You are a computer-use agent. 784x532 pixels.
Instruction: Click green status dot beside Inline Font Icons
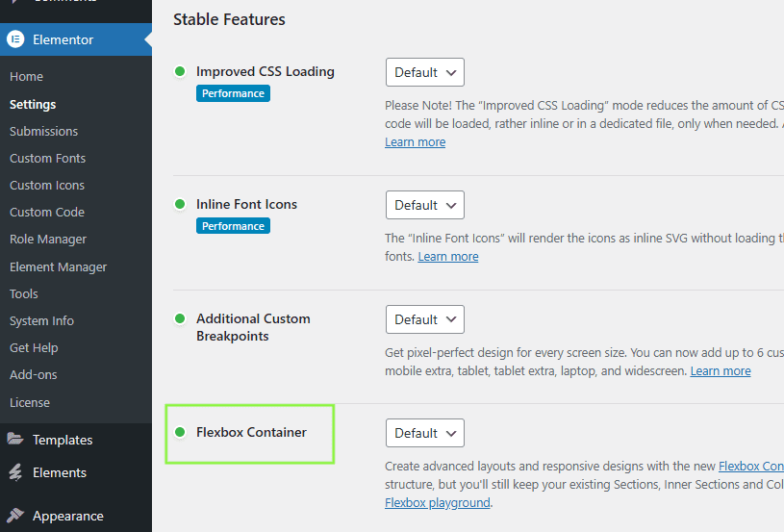(x=180, y=204)
